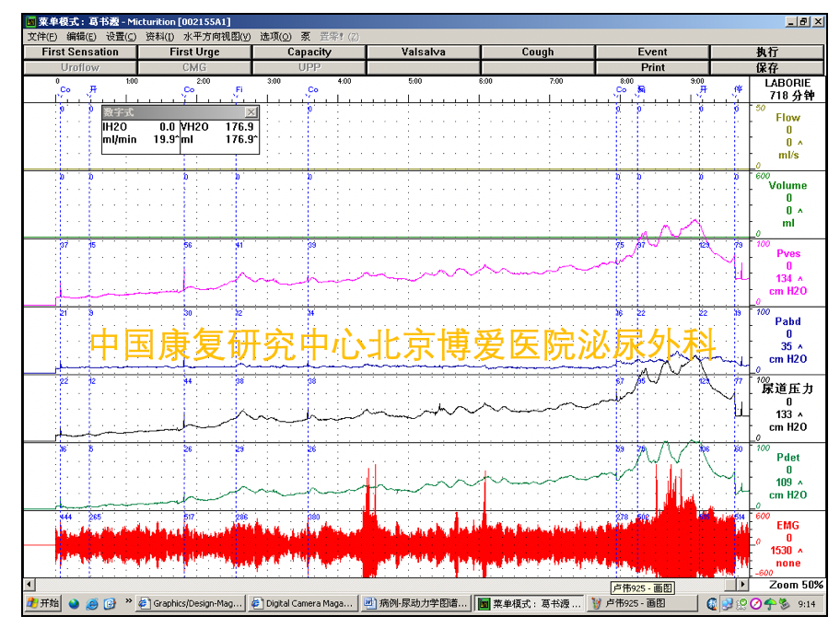Click the Pves channel label
Viewport: 840px width, 628px height.
coord(788,253)
